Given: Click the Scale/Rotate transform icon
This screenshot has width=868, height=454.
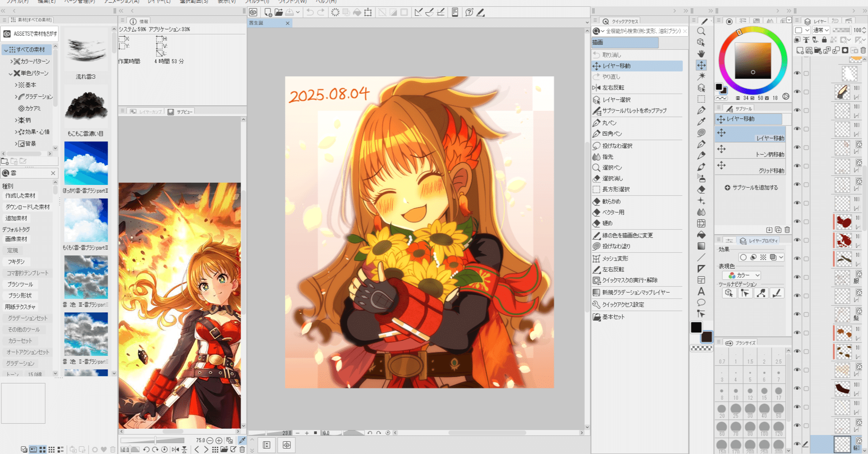Looking at the screenshot, I should coord(368,12).
